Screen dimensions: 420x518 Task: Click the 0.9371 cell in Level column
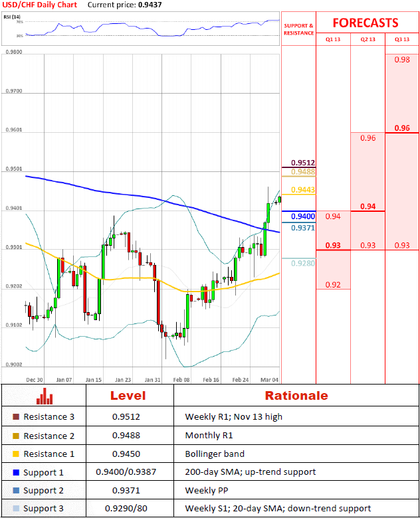pos(126,491)
